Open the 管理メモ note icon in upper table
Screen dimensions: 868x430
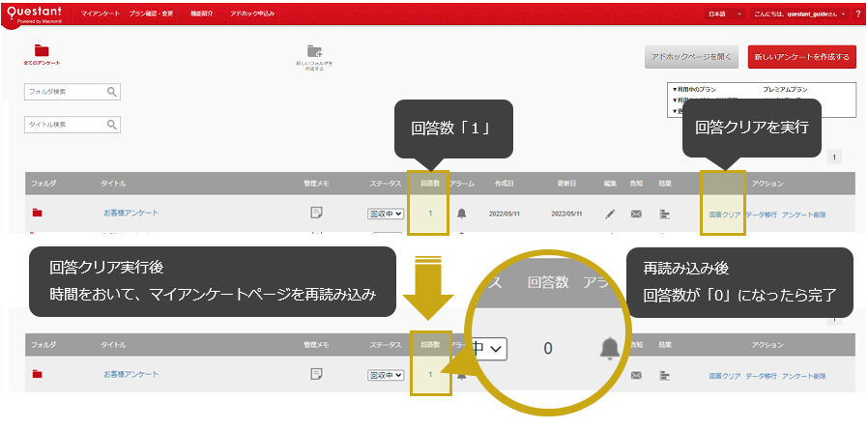tap(316, 213)
